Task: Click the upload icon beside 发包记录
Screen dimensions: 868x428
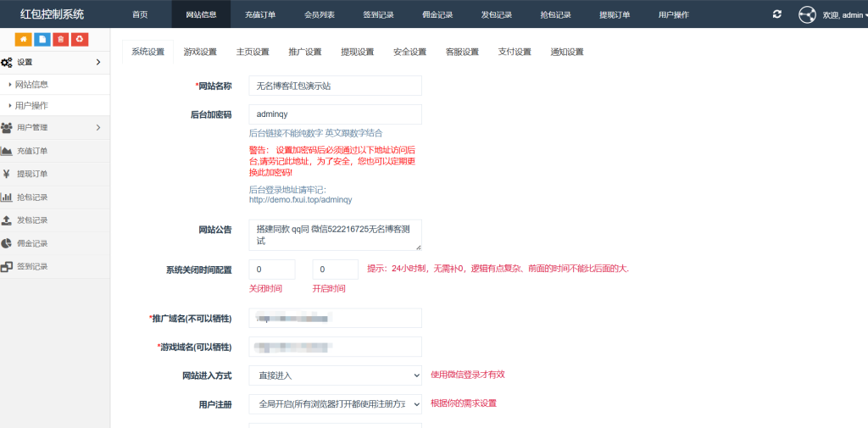Action: click(x=7, y=220)
